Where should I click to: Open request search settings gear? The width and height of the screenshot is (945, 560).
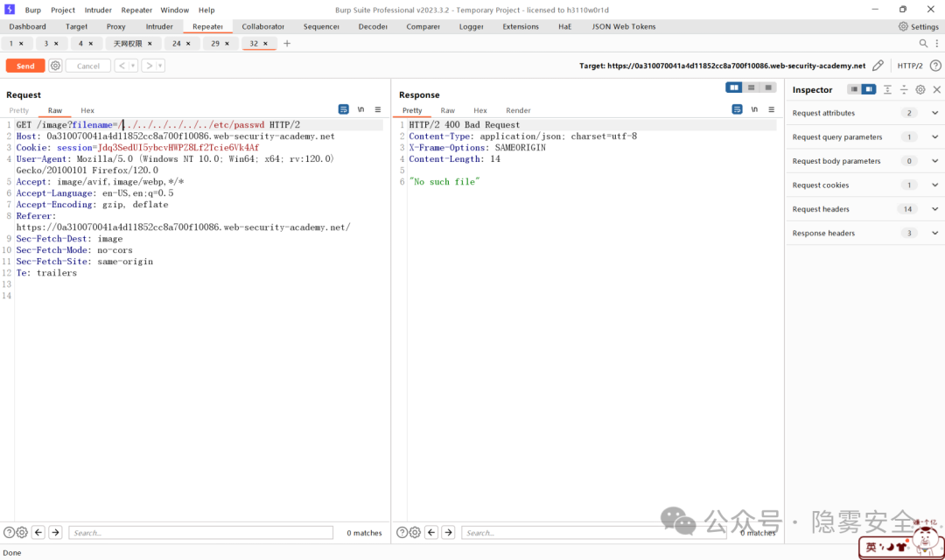[22, 532]
